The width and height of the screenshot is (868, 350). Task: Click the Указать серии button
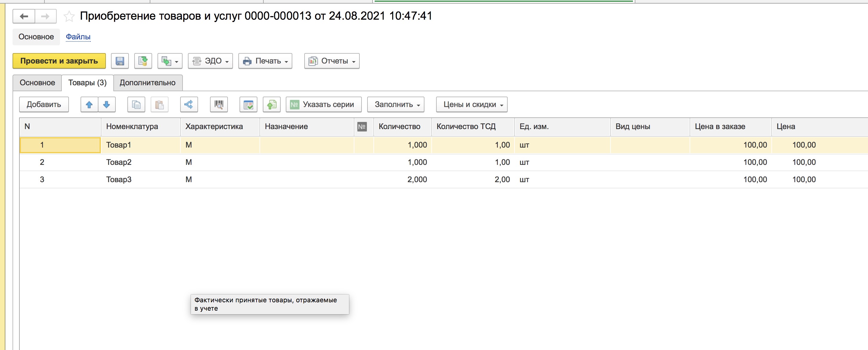pos(324,104)
